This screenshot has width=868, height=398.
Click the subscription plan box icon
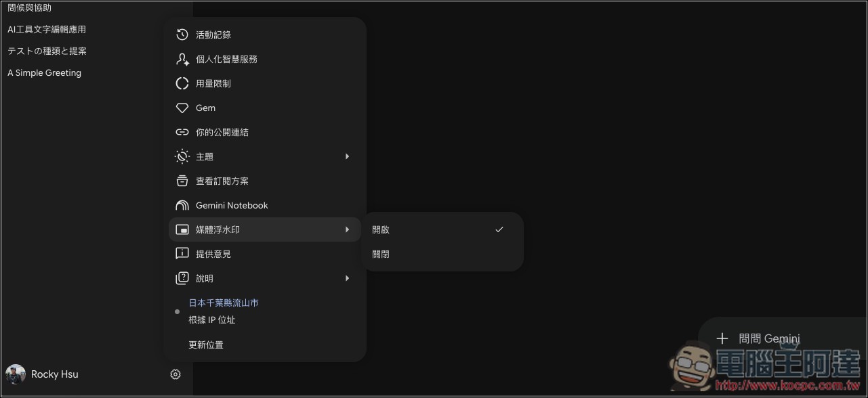182,181
